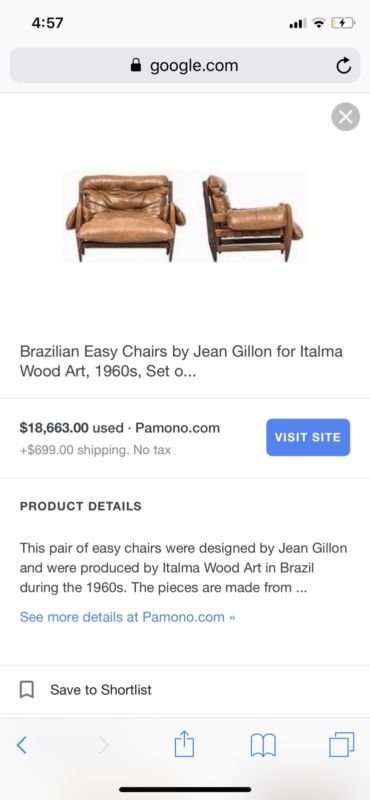The height and width of the screenshot is (800, 370).
Task: Close the product overlay with X button
Action: (346, 117)
